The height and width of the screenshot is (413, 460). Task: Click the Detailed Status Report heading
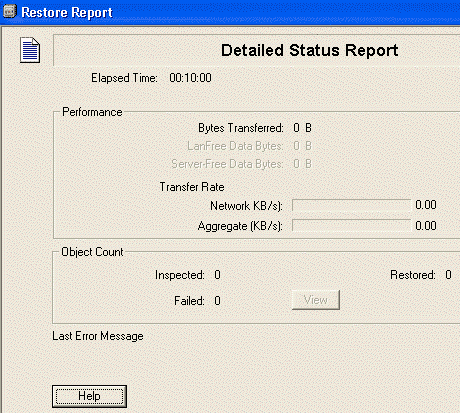point(310,50)
